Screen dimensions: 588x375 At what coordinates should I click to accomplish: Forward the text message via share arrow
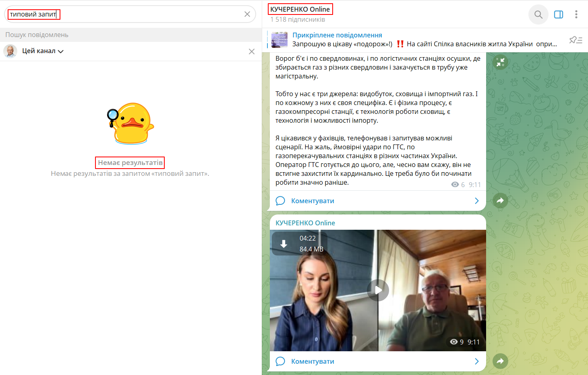click(x=500, y=200)
